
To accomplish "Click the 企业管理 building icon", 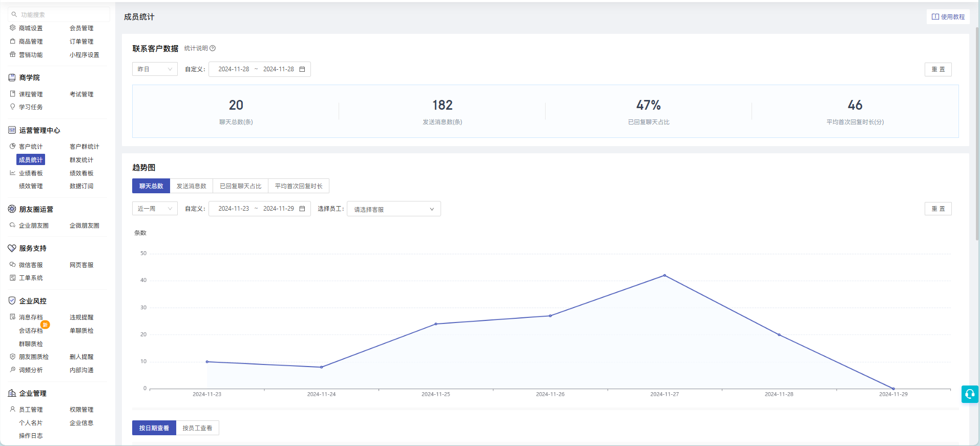I will coord(12,393).
